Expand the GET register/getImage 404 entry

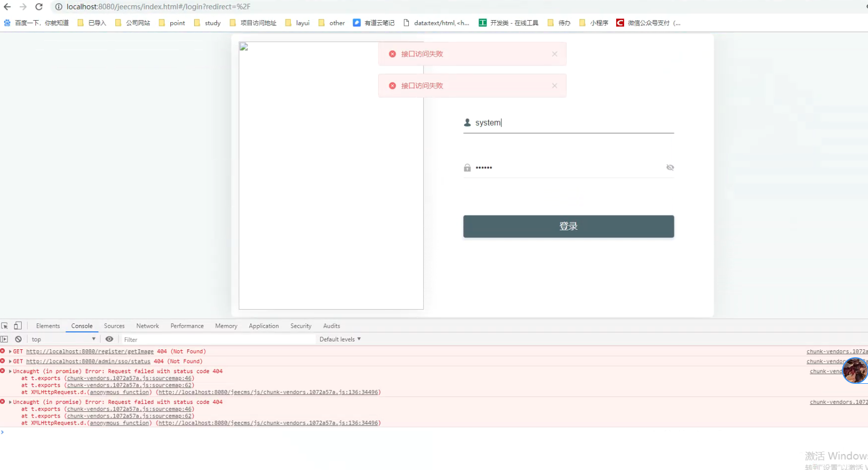10,351
